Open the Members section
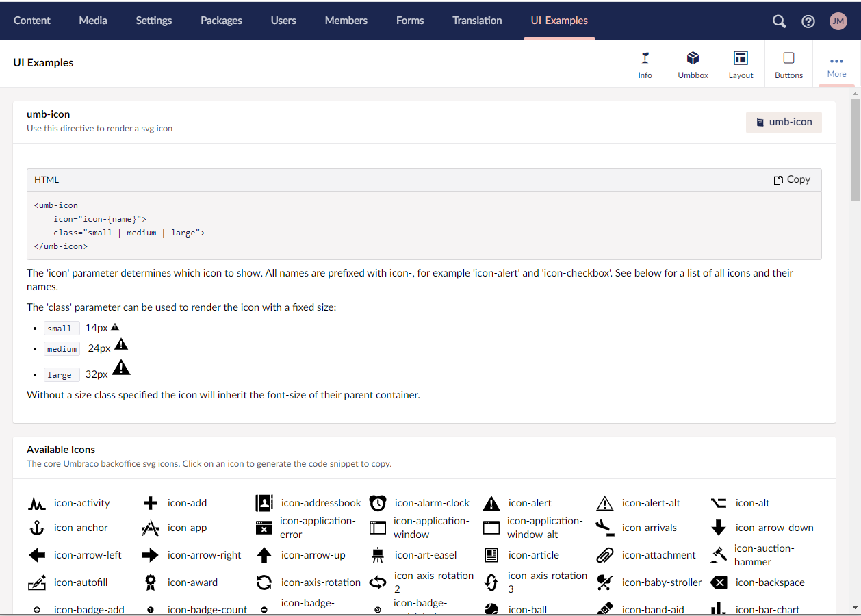The image size is (861, 616). [346, 21]
